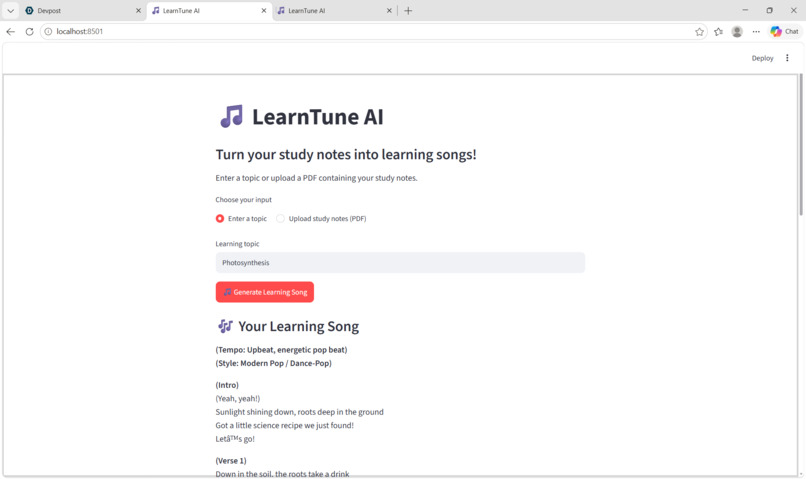Select the Enter a topic radio option
Viewport: 806px width, 479px height.
point(241,218)
